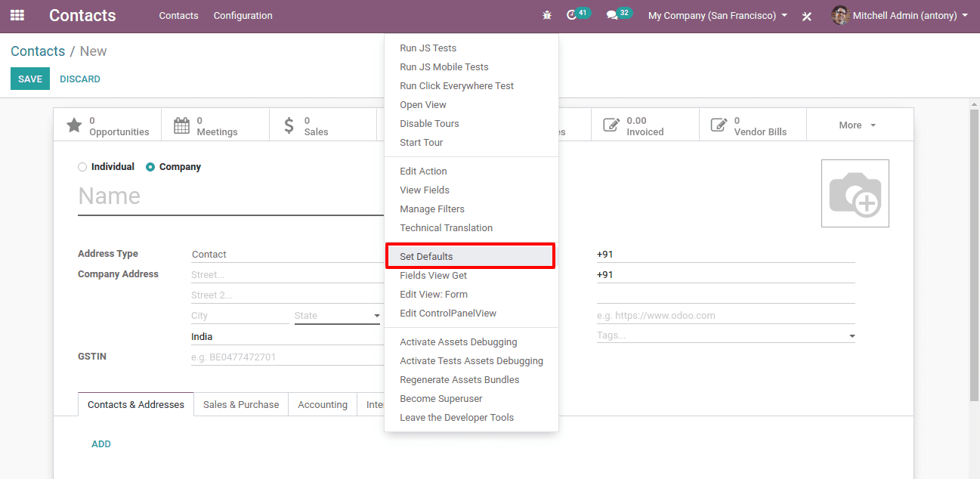The image size is (980, 479).
Task: Click the wrench tools icon beside the company name
Action: [x=807, y=16]
